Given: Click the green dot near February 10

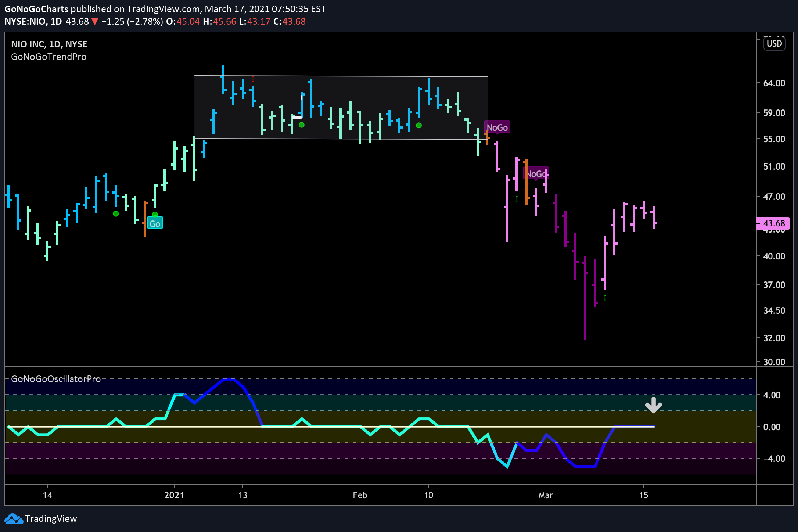Looking at the screenshot, I should (418, 125).
